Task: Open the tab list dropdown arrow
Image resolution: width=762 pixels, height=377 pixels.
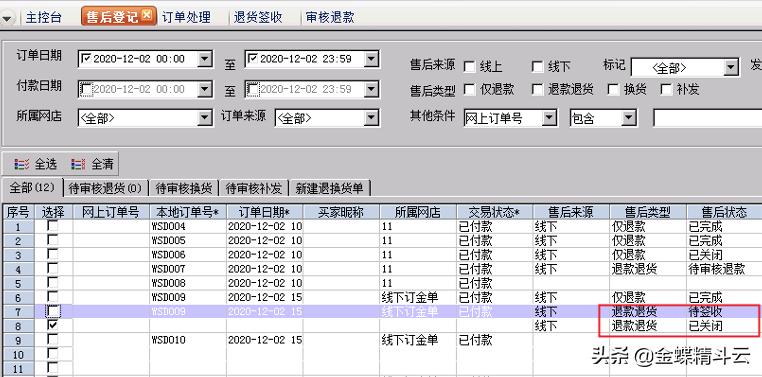Action: [x=7, y=18]
